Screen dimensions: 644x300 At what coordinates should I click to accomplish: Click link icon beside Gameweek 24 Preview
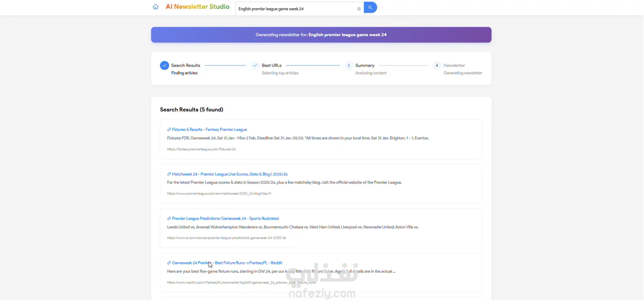tap(169, 263)
